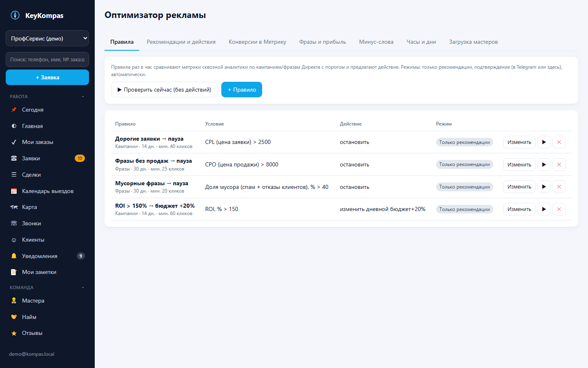Delete the ROI > 150% rule

(x=559, y=209)
